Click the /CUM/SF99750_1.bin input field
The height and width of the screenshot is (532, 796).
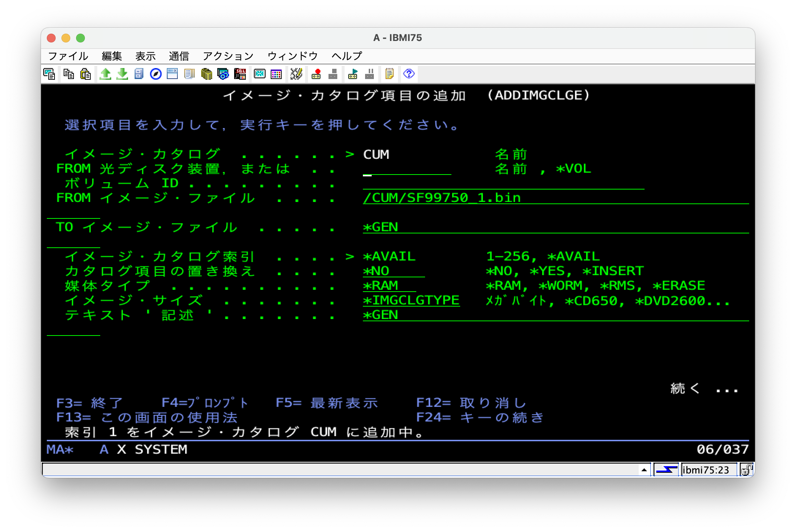pyautogui.click(x=442, y=198)
